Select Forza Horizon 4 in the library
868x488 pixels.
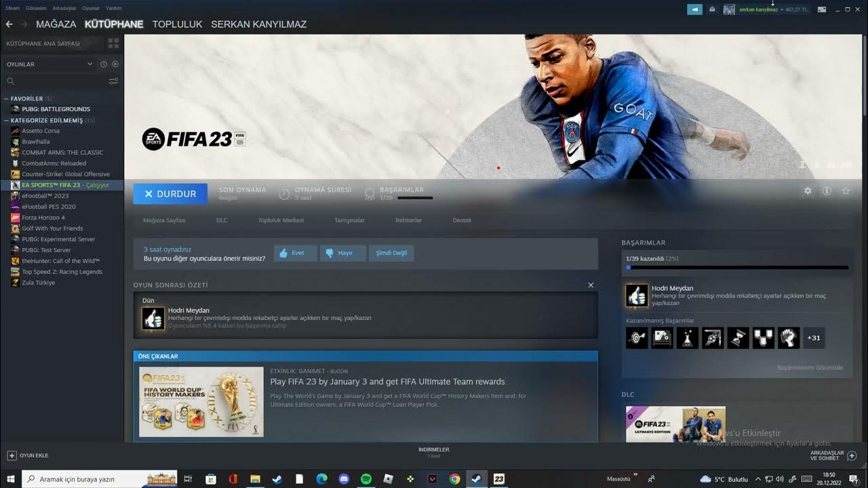(43, 218)
